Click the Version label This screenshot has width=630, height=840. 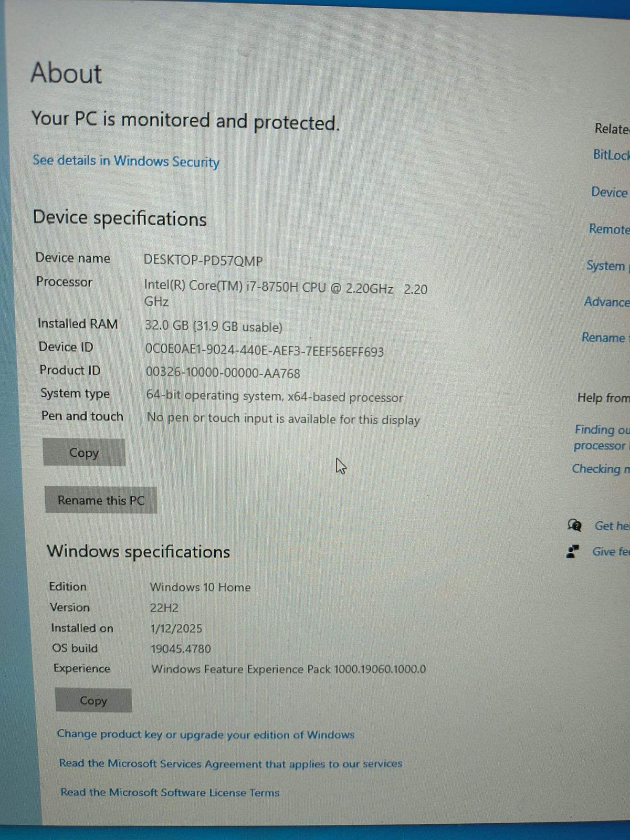coord(70,607)
